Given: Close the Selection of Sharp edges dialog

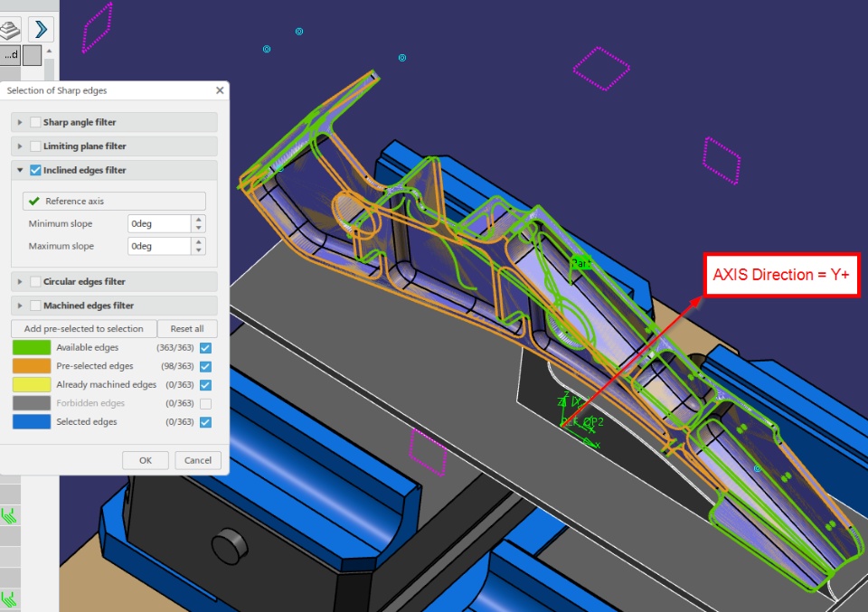Looking at the screenshot, I should (x=220, y=90).
